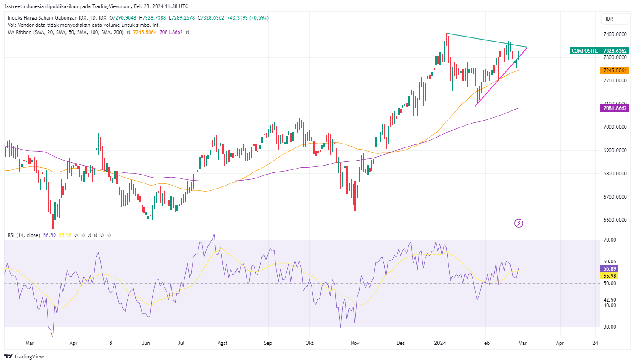Click the 30.00 level on RSI axis
Image resolution: width=635 pixels, height=364 pixels.
(610, 327)
